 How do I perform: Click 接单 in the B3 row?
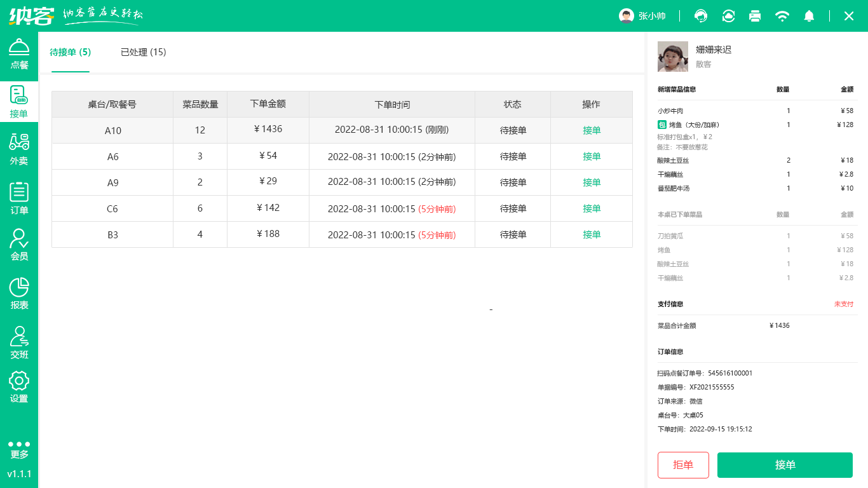pos(592,234)
